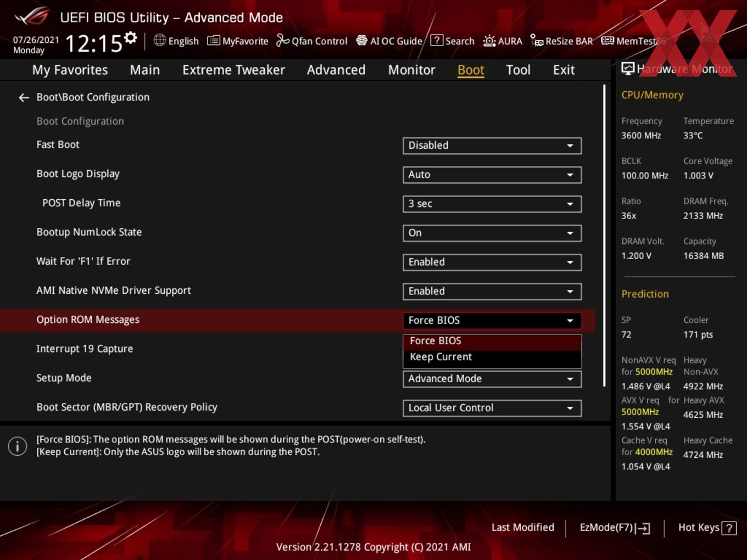This screenshot has width=747, height=560.
Task: Click the back arrow beside Boot\Boot Configuration
Action: point(24,98)
